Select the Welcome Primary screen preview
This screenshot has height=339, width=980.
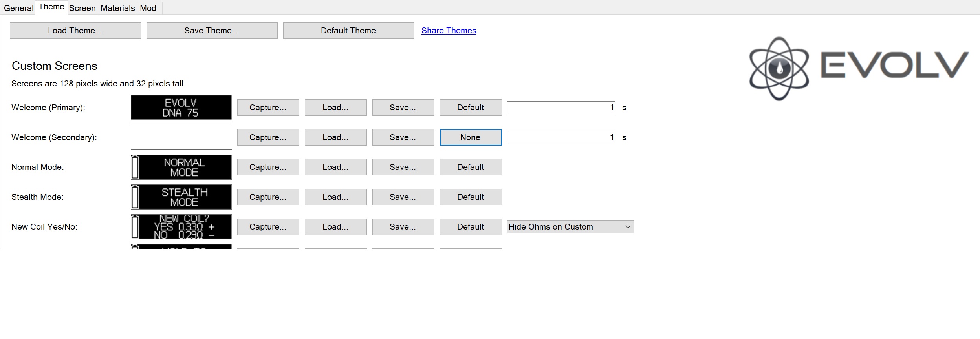(x=181, y=108)
